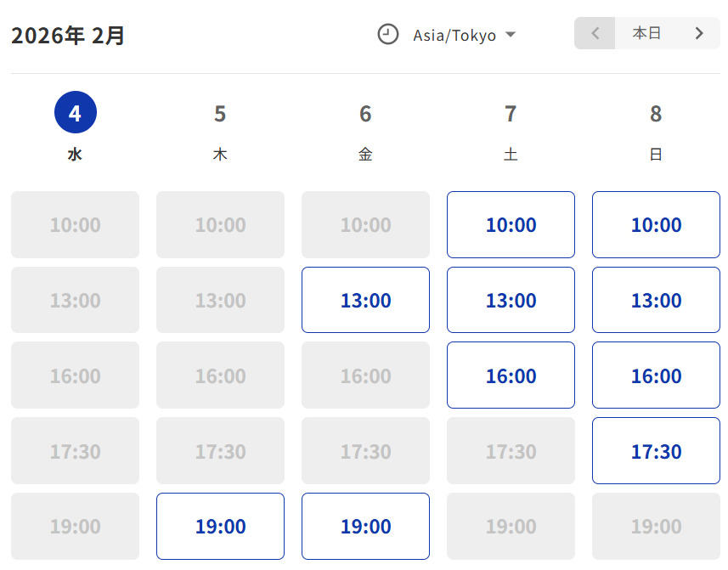This screenshot has width=728, height=570.
Task: Select Thursday the 5th column header
Action: point(220,129)
